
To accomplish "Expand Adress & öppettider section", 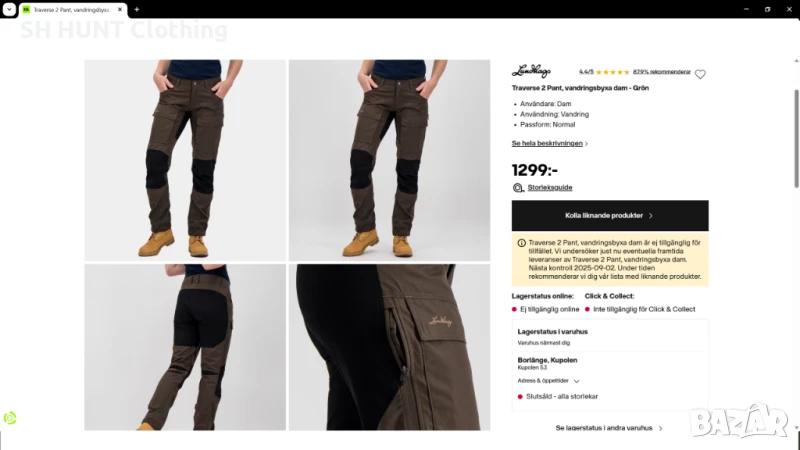I will tap(548, 381).
